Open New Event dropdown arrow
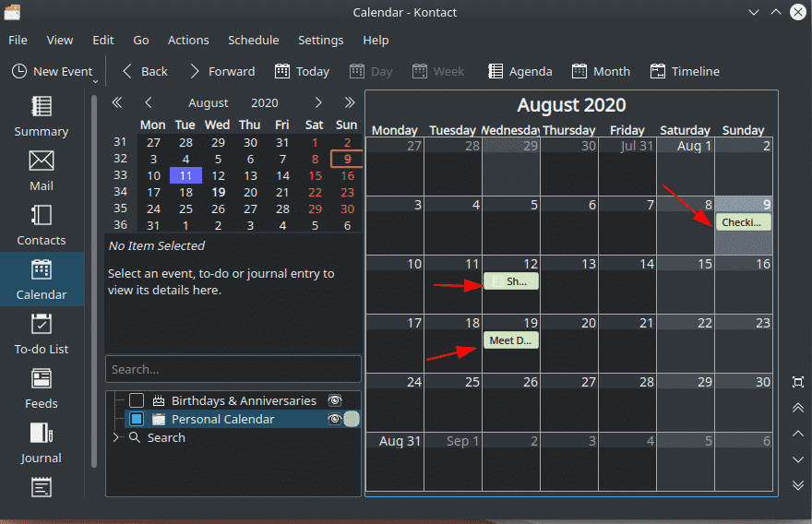Image resolution: width=812 pixels, height=524 pixels. (95, 81)
